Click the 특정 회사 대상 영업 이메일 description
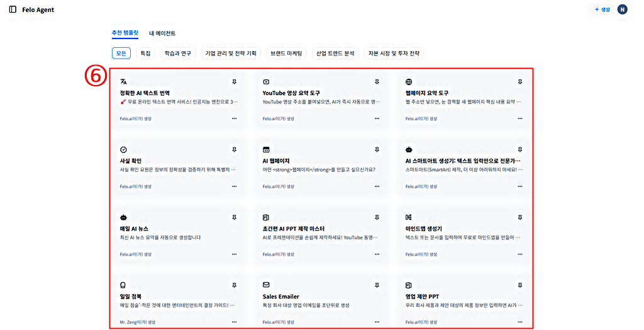This screenshot has width=644, height=330. point(306,305)
